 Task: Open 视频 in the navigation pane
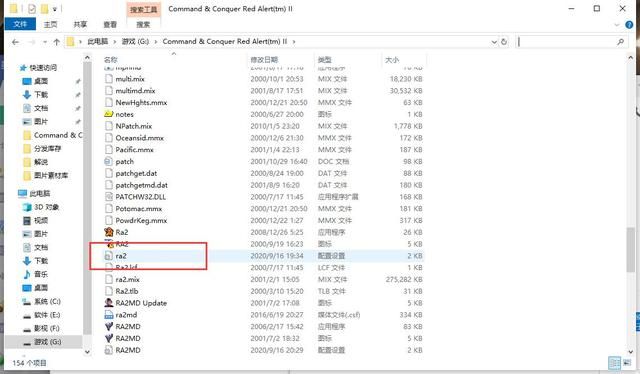[x=40, y=220]
